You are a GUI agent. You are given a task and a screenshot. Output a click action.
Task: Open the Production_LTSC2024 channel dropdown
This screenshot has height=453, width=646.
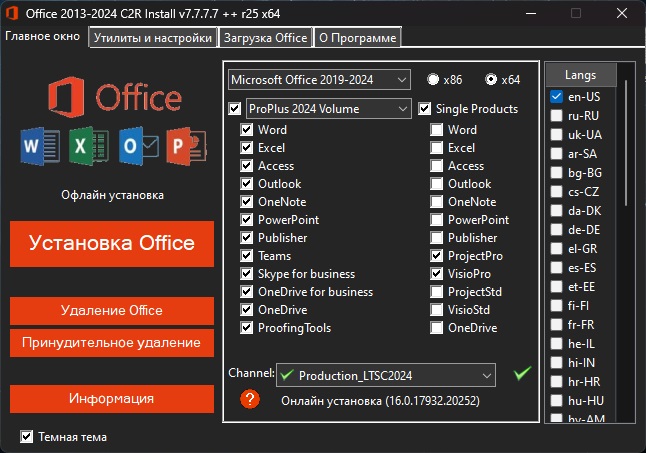click(x=386, y=375)
